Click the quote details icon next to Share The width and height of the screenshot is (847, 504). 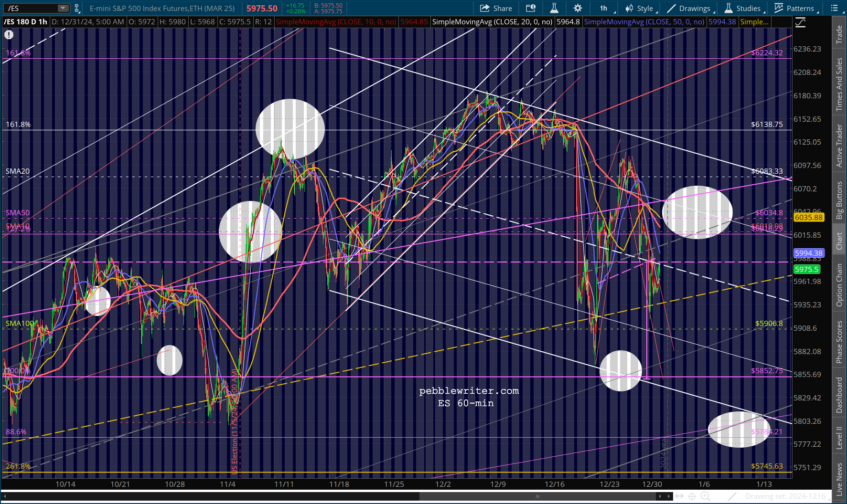click(531, 8)
